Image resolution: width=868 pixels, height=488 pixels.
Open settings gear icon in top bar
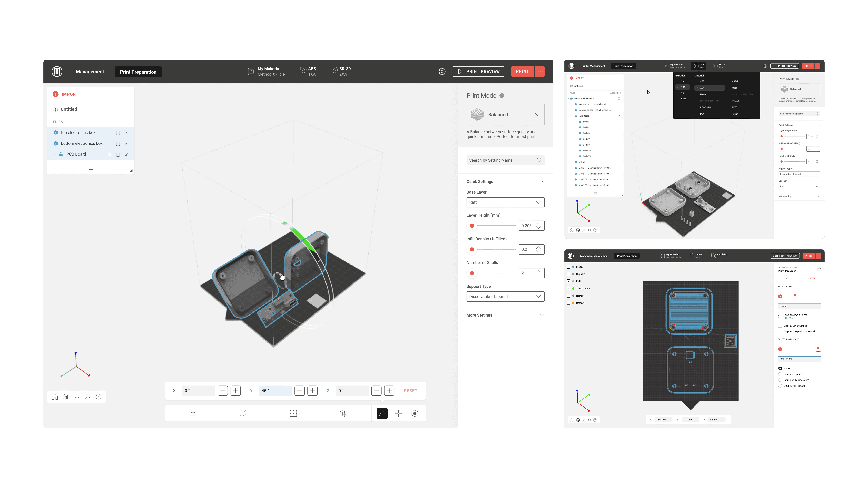(x=442, y=71)
